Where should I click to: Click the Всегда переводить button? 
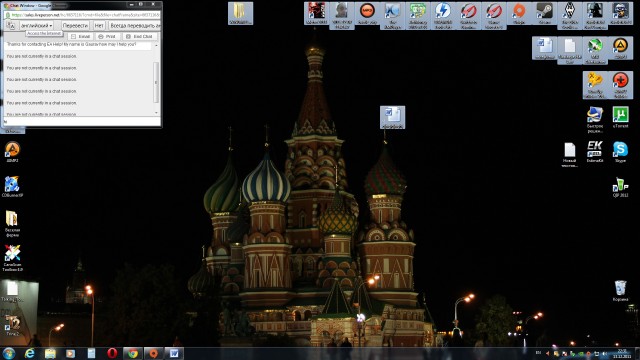click(x=135, y=25)
